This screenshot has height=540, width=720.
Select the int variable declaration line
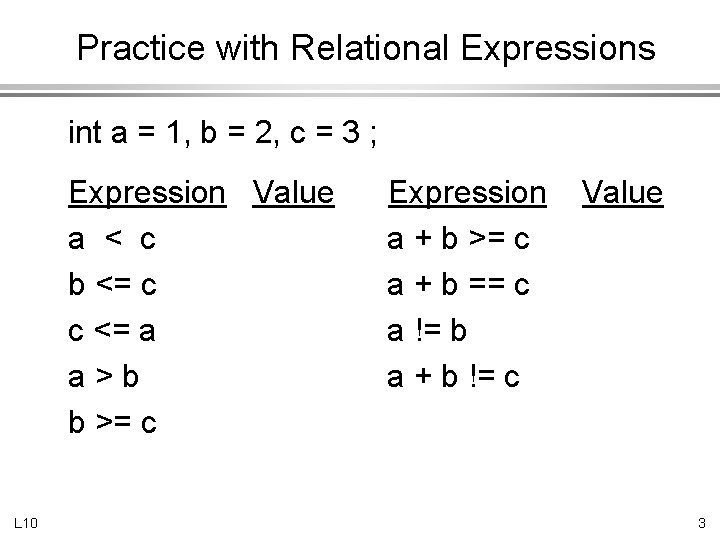[x=223, y=132]
